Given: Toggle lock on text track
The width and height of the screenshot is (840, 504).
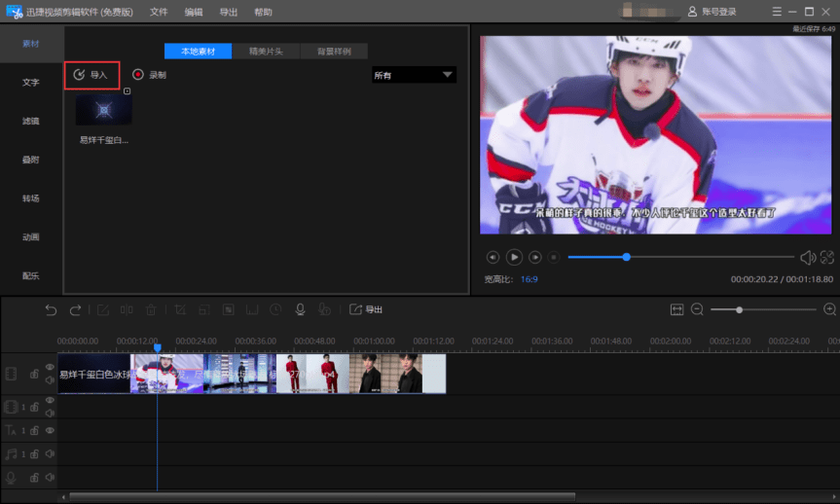Looking at the screenshot, I should click(x=34, y=430).
